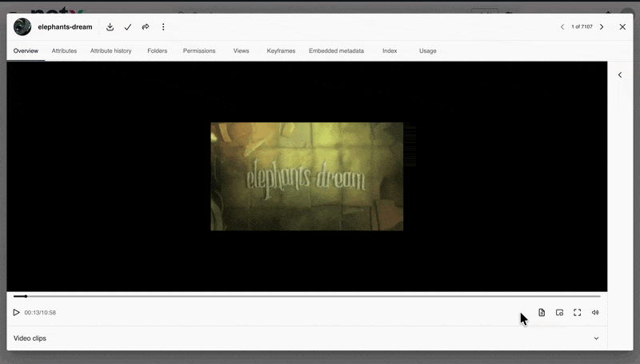Switch to the Keyframes tab
The image size is (640, 364).
click(281, 51)
